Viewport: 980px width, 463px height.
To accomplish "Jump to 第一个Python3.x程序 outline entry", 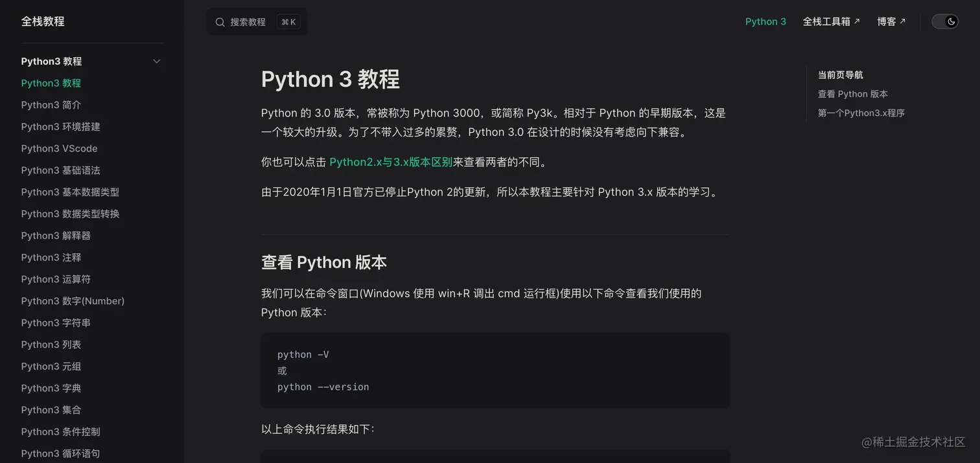I will (x=861, y=113).
